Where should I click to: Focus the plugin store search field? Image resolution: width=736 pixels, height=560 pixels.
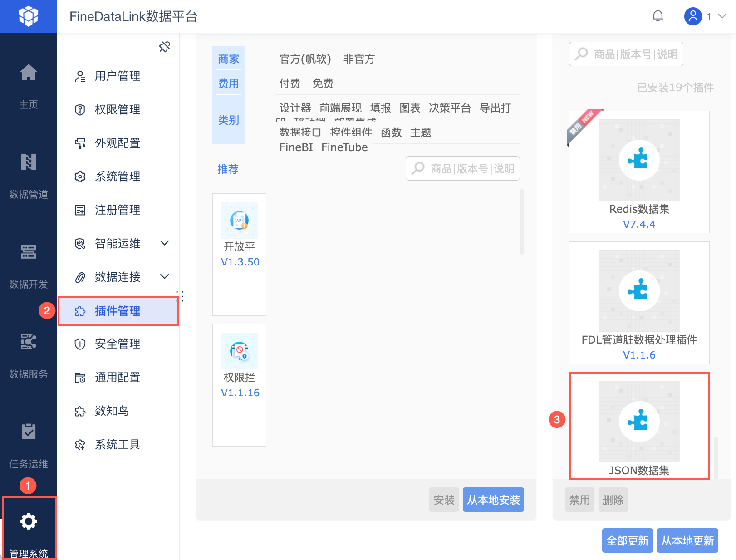(x=463, y=168)
